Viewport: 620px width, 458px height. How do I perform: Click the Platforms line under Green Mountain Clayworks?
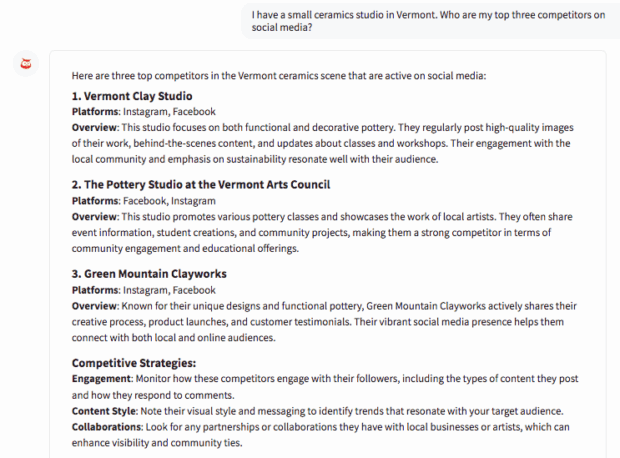[x=143, y=288]
